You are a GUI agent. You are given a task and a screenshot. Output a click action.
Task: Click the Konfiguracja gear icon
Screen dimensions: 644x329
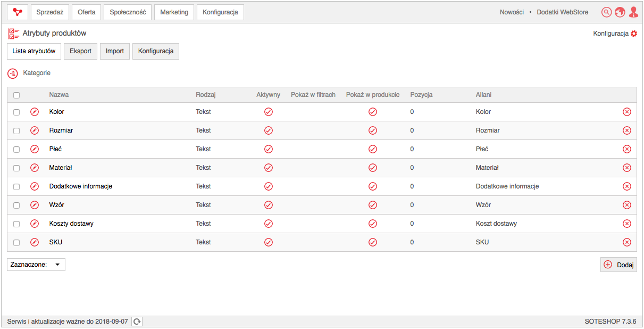click(633, 34)
